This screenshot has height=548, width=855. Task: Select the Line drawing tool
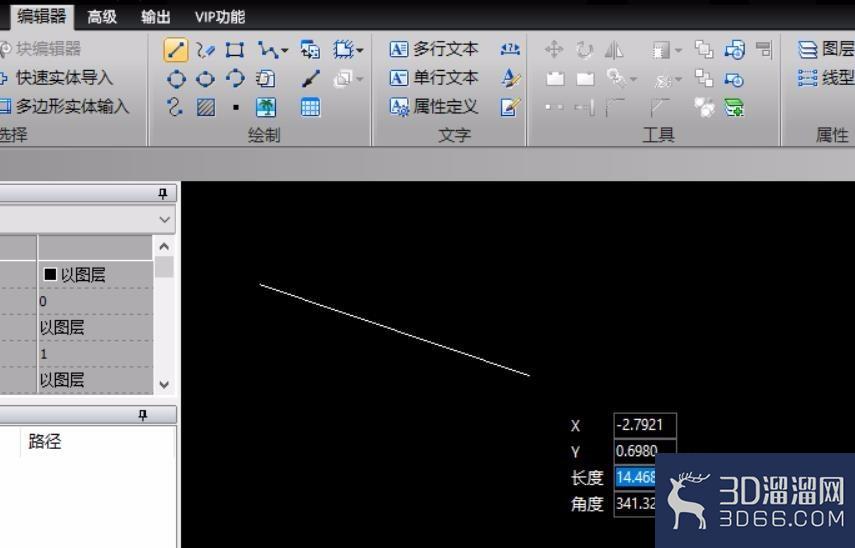click(x=176, y=50)
